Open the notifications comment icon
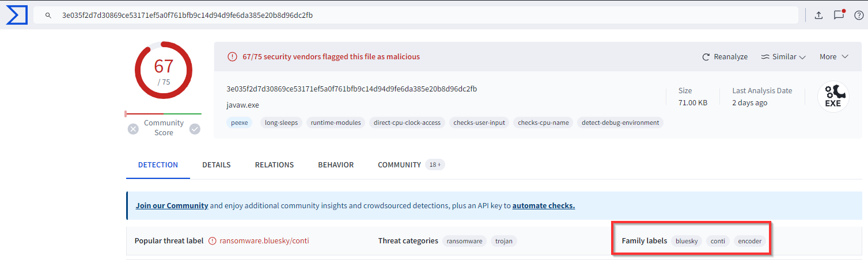This screenshot has width=868, height=260. coord(839,16)
